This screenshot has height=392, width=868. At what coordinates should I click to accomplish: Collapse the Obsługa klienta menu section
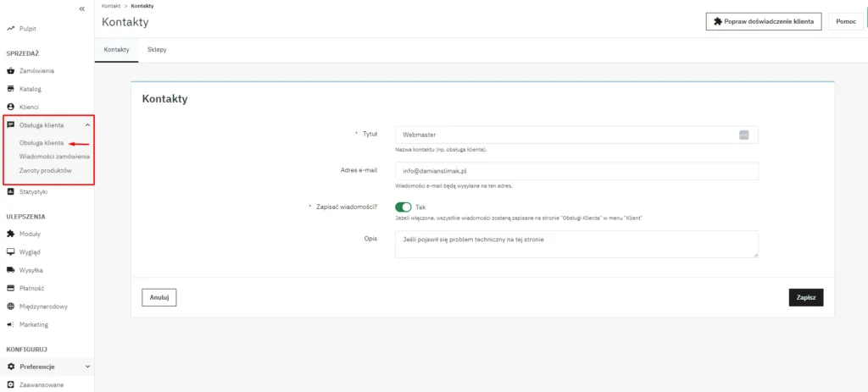tap(87, 125)
